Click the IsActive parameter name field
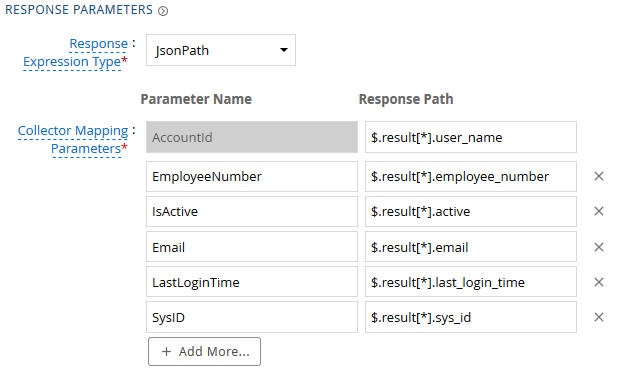The image size is (617, 373). [252, 212]
